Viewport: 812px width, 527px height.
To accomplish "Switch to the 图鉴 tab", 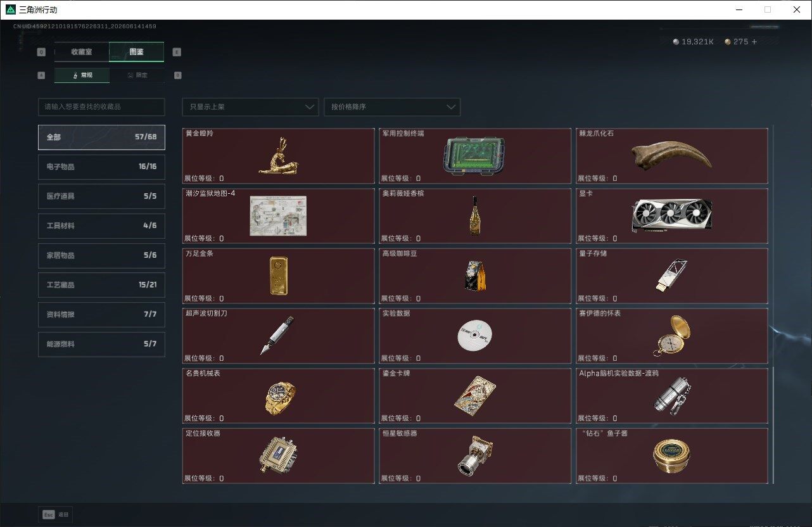I will 136,52.
